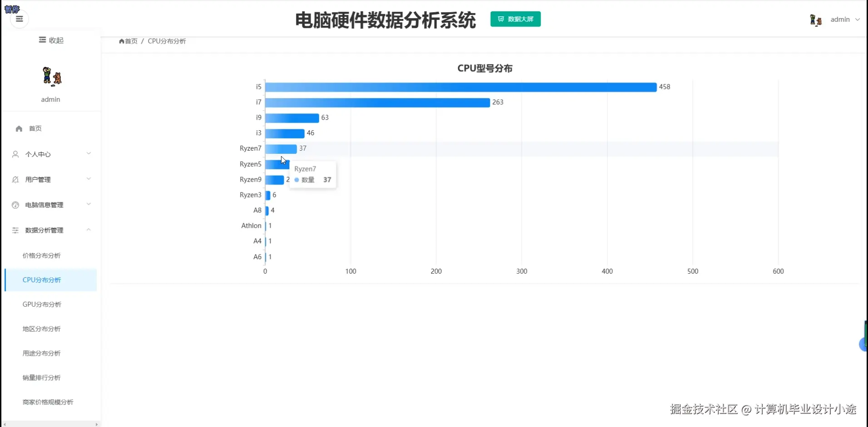Click the pen icon beside 用户管理
This screenshot has height=427, width=868.
pyautogui.click(x=15, y=179)
